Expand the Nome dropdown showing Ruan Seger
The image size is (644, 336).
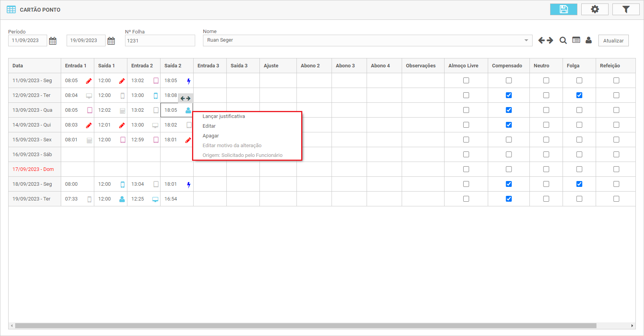(526, 40)
